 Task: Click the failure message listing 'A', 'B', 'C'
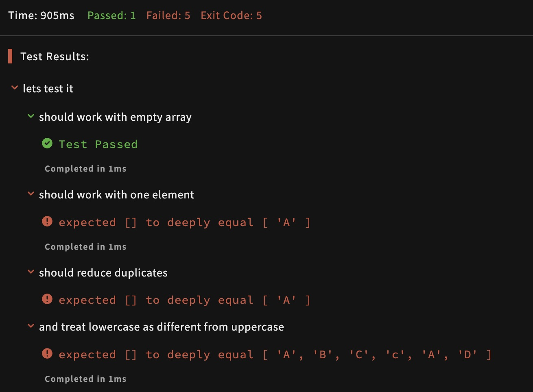[275, 355]
